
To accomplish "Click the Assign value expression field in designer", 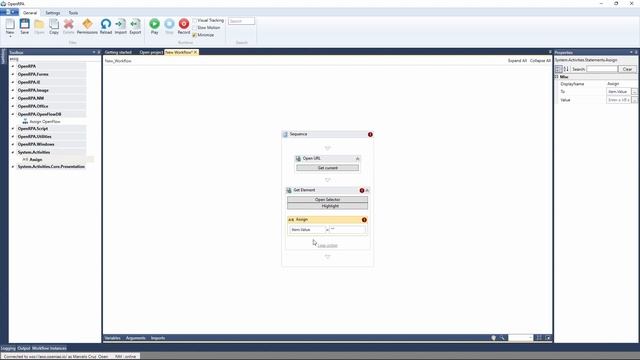I will pos(347,229).
